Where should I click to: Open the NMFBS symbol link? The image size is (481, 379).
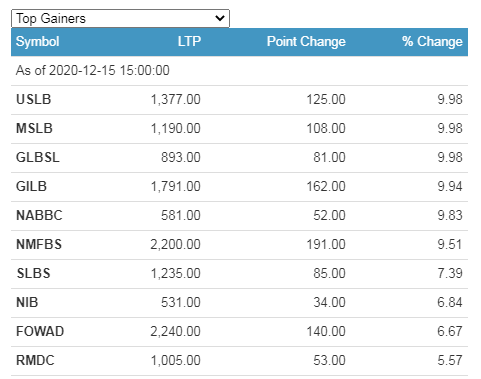tap(39, 244)
